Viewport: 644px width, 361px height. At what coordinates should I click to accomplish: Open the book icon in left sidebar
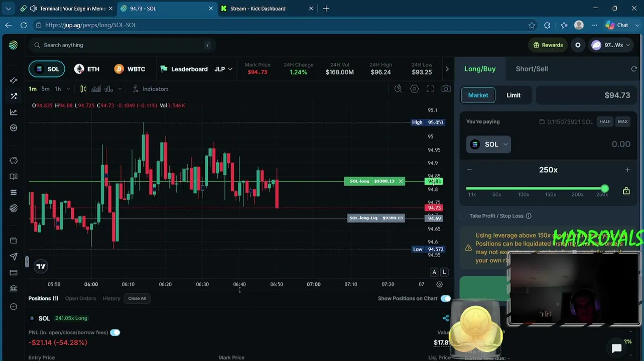click(x=14, y=176)
